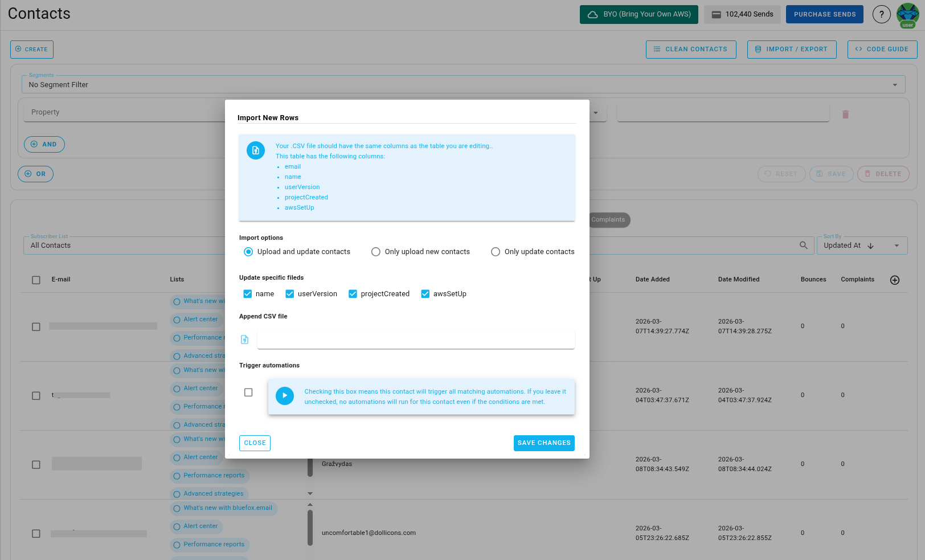Add a table column via the plus icon
The height and width of the screenshot is (560, 925).
[x=895, y=280]
